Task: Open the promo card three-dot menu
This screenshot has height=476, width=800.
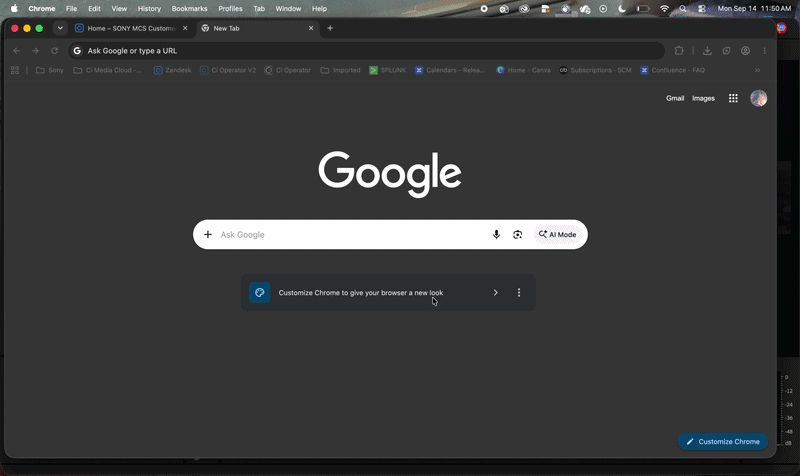Action: point(519,293)
